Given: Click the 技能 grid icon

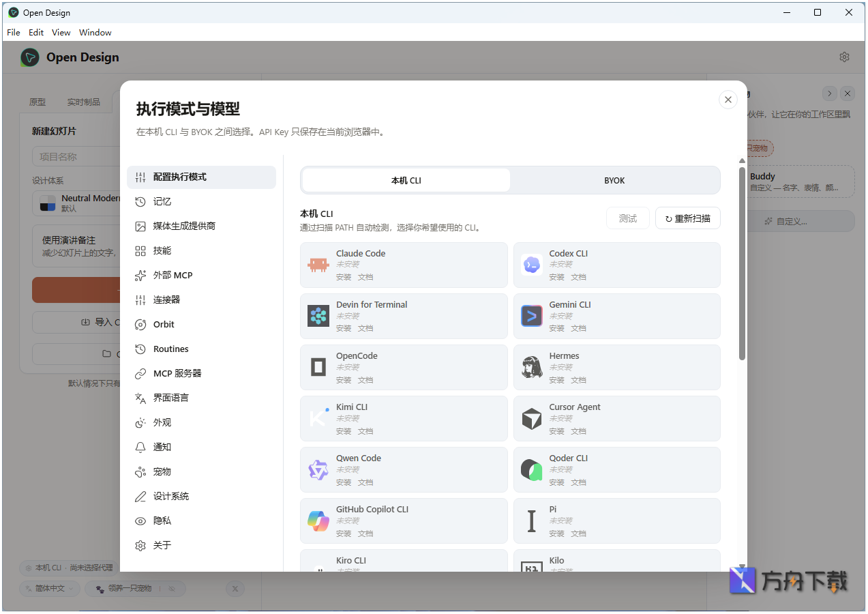Looking at the screenshot, I should (140, 250).
